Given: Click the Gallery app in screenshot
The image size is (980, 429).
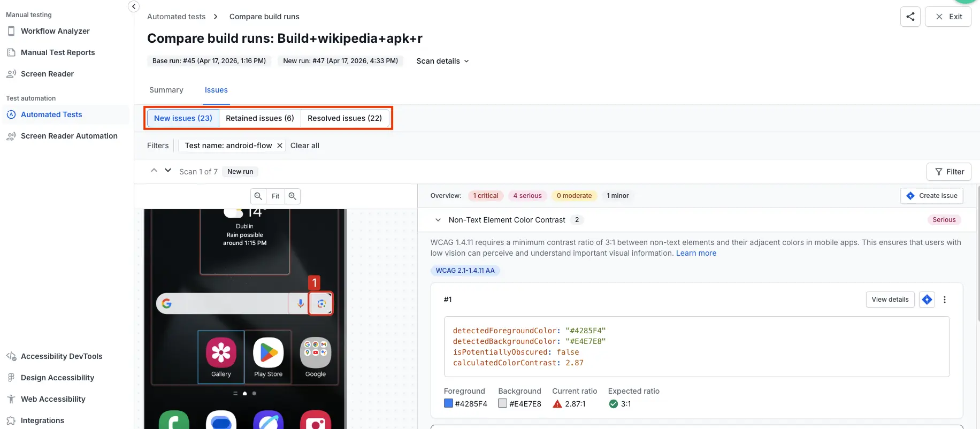Looking at the screenshot, I should point(221,357).
